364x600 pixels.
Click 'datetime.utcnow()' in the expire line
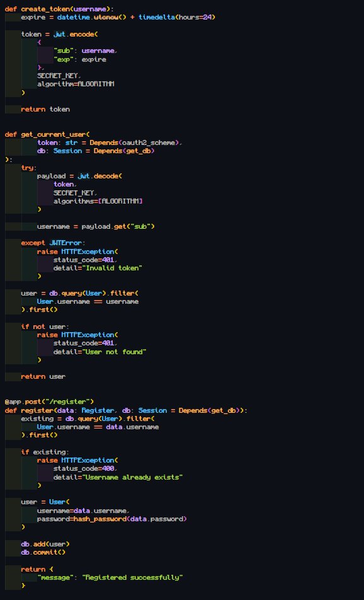point(91,17)
